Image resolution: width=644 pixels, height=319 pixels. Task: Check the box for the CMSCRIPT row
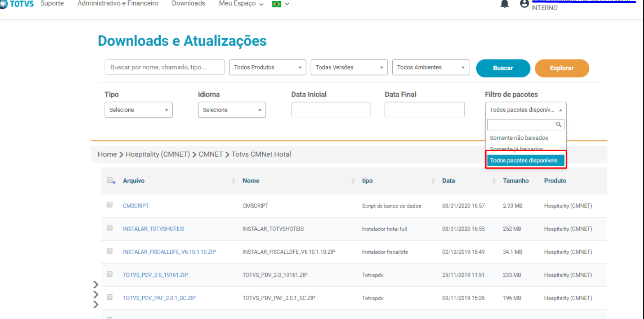point(110,204)
